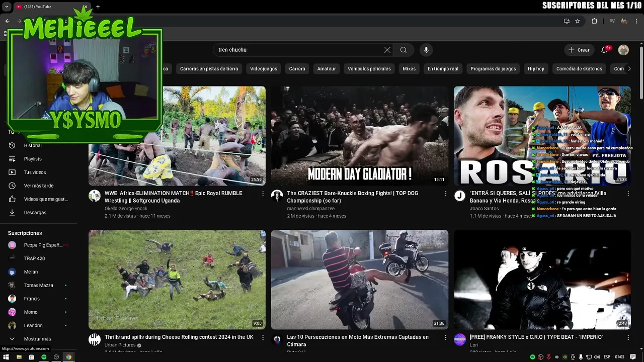Show more filter chips with the right arrow
This screenshot has height=362, width=644.
tap(629, 69)
